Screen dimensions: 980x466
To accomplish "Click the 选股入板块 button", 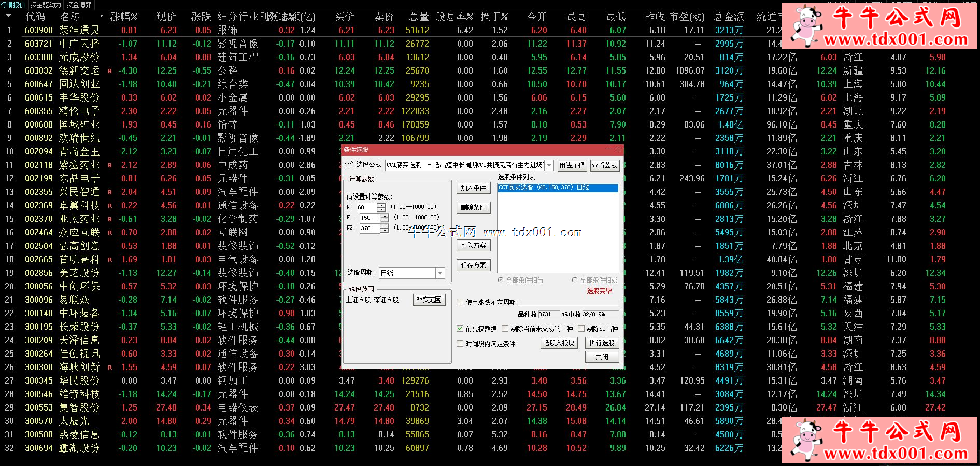I will 559,343.
